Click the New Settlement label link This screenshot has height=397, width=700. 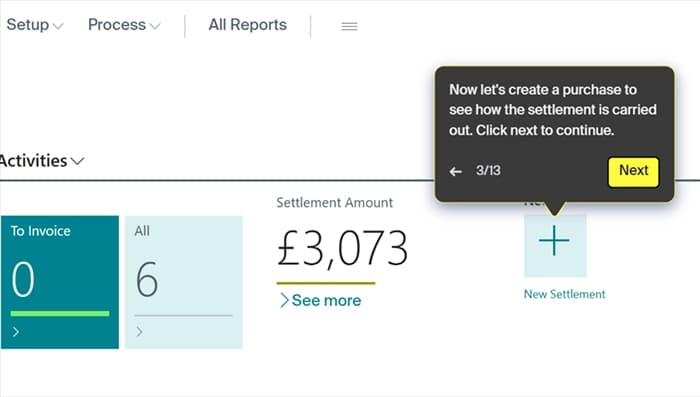click(x=564, y=294)
